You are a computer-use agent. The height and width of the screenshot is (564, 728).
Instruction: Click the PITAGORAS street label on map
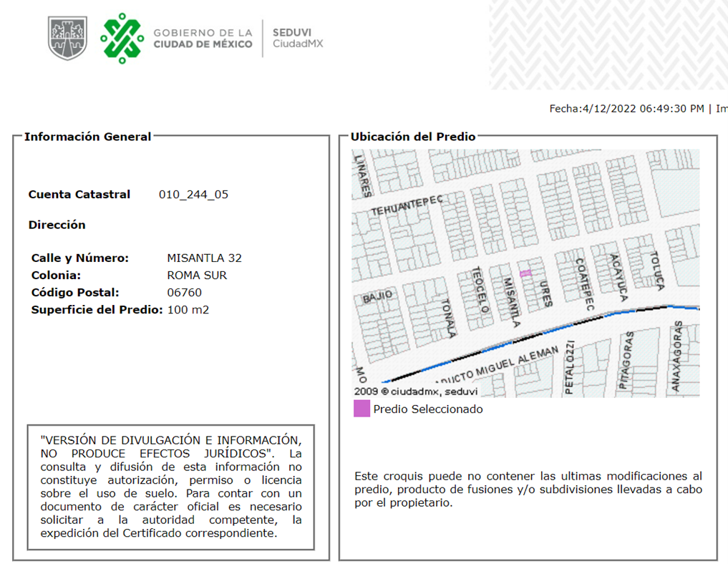[626, 360]
